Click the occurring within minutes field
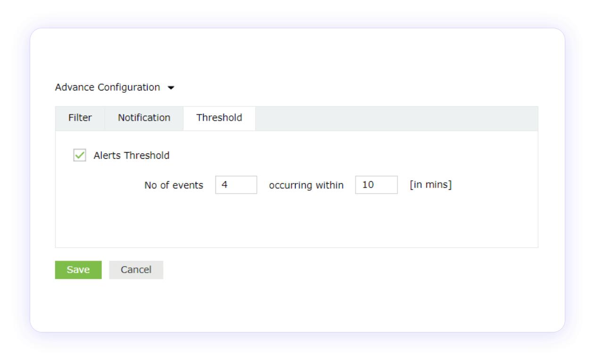 click(376, 185)
